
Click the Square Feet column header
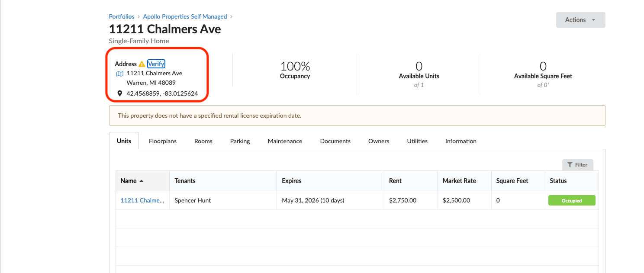click(518, 181)
